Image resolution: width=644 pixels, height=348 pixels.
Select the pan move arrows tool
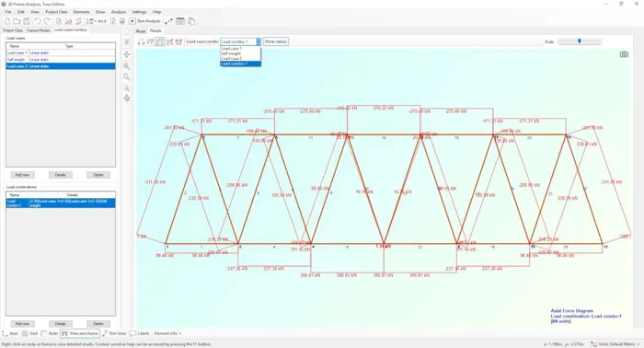click(x=127, y=54)
